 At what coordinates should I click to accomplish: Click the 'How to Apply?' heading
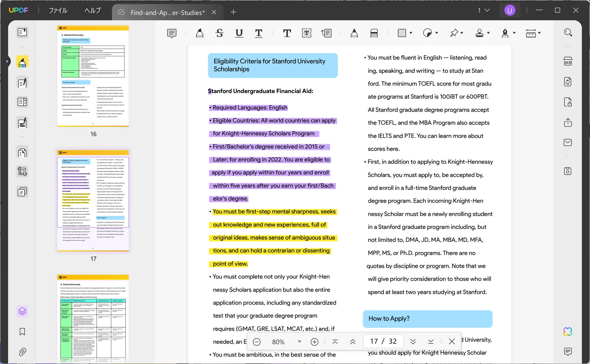coord(389,319)
